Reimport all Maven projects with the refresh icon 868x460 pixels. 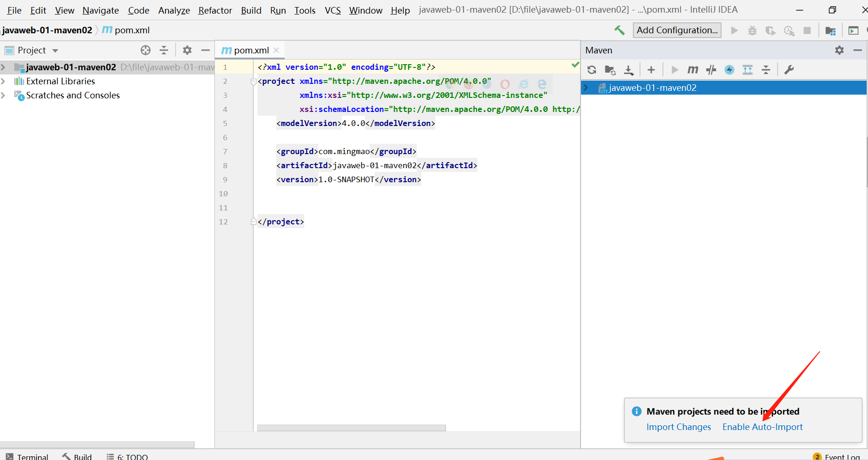592,70
